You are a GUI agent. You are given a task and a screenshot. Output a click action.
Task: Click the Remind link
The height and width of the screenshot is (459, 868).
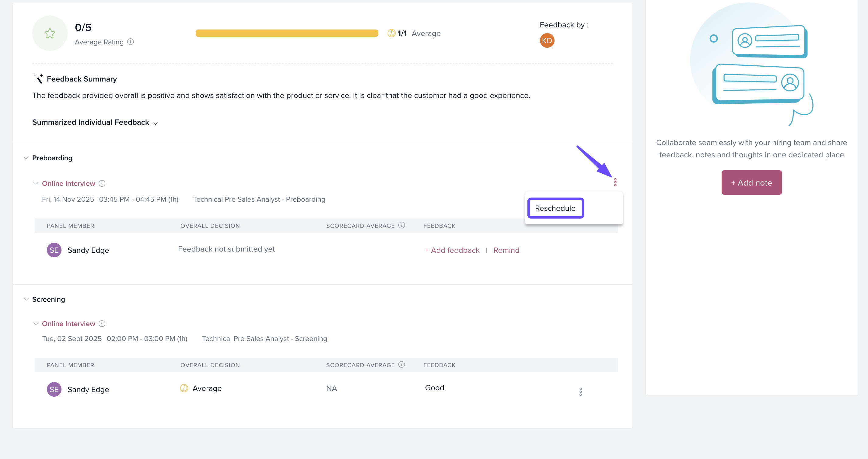click(x=506, y=250)
